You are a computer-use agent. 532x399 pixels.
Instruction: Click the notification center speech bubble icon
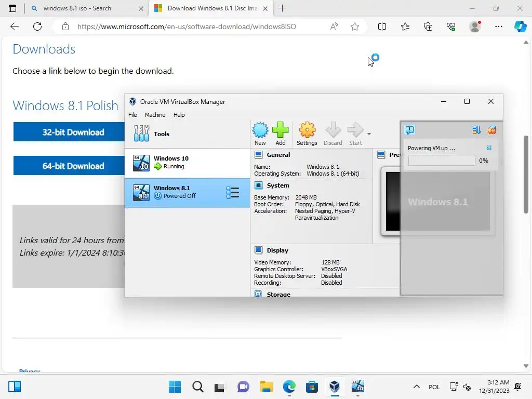409,130
